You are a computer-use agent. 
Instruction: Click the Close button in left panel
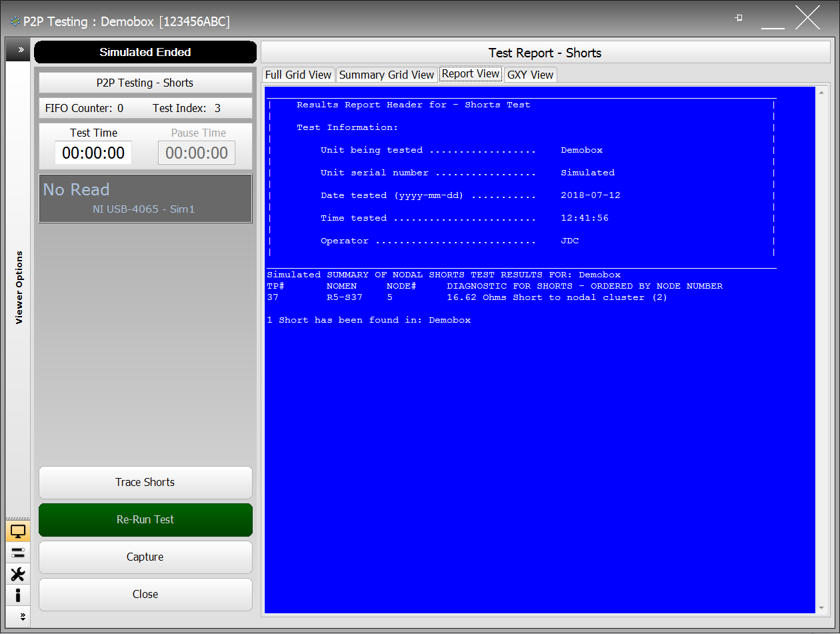[145, 595]
